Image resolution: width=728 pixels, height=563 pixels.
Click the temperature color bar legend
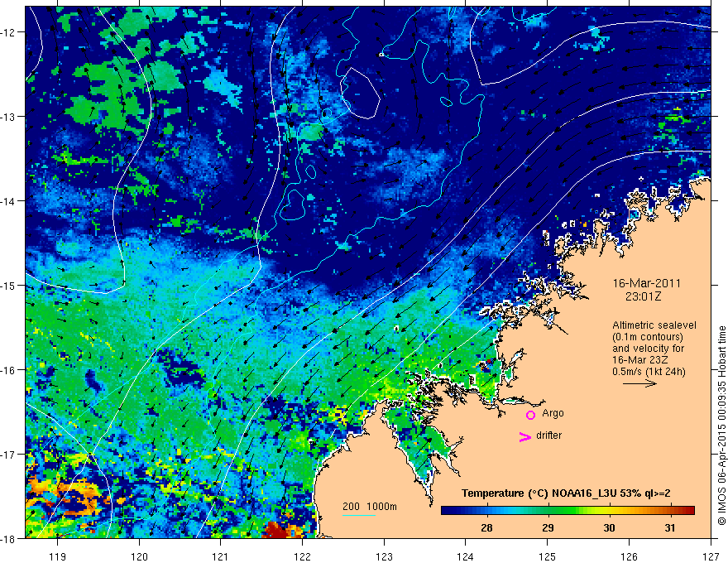[x=568, y=511]
